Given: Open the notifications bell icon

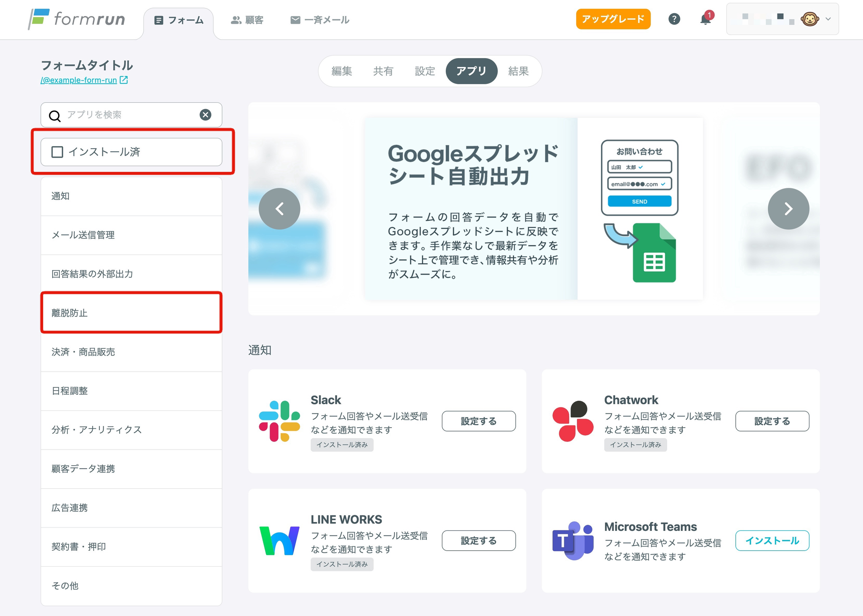Looking at the screenshot, I should 706,19.
